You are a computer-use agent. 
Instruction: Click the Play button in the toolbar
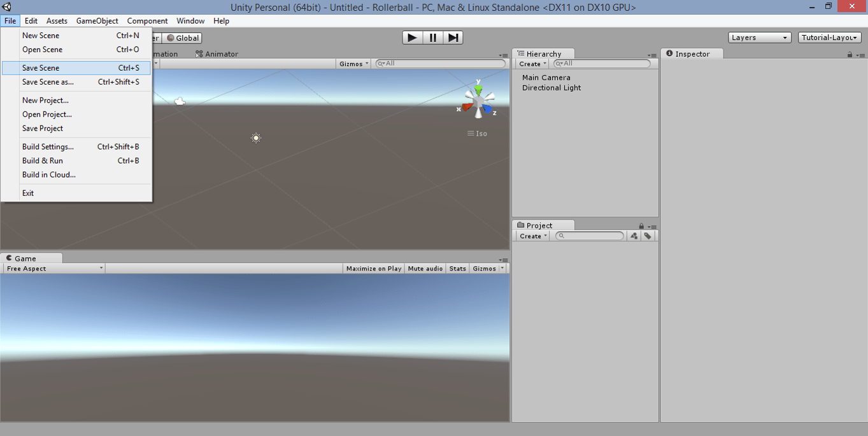(412, 38)
